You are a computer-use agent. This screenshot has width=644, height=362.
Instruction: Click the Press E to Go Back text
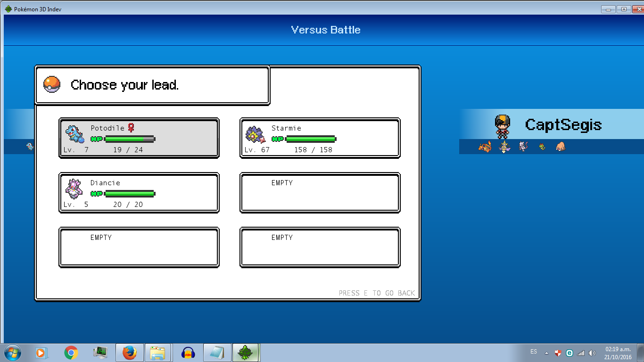377,293
